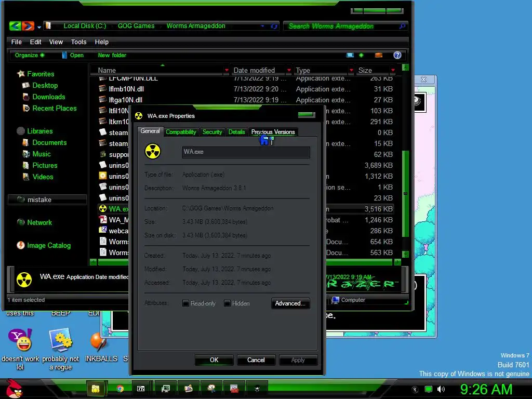Click the vertical scrollbar of the file list
532x399 pixels.
pos(405,193)
